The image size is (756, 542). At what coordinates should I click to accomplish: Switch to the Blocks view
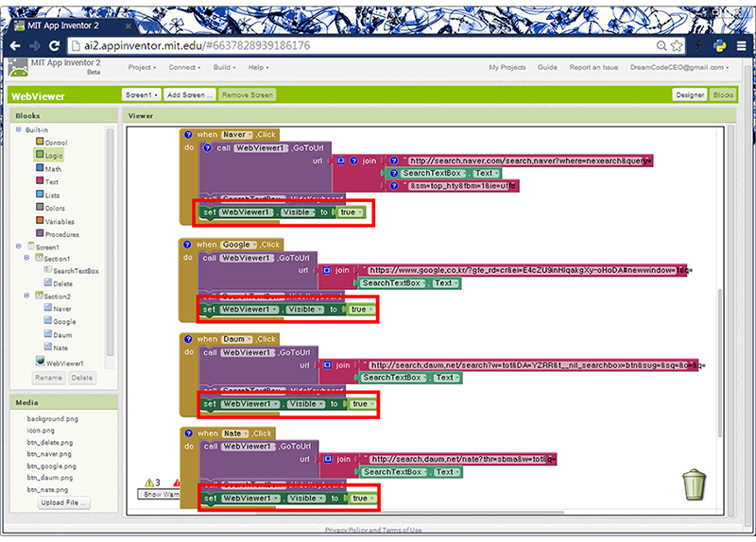pyautogui.click(x=723, y=95)
